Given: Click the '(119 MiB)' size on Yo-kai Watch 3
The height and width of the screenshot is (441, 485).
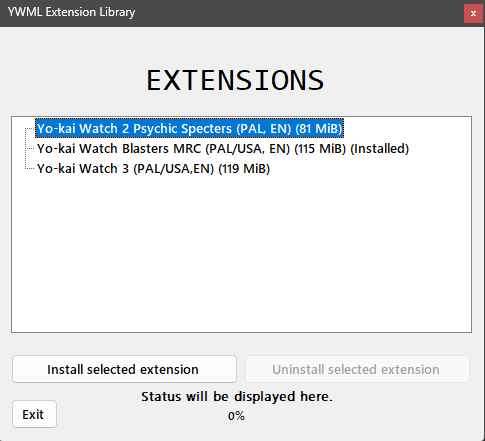Looking at the screenshot, I should pyautogui.click(x=244, y=169).
